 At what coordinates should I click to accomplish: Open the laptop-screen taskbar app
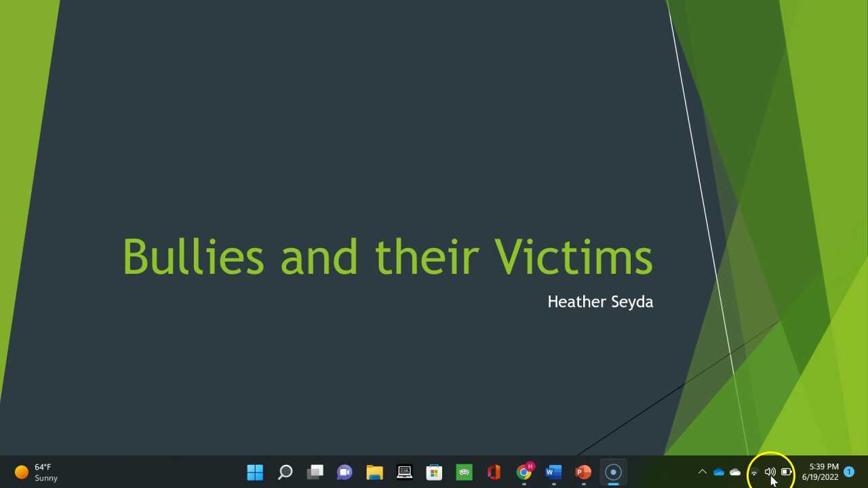404,472
